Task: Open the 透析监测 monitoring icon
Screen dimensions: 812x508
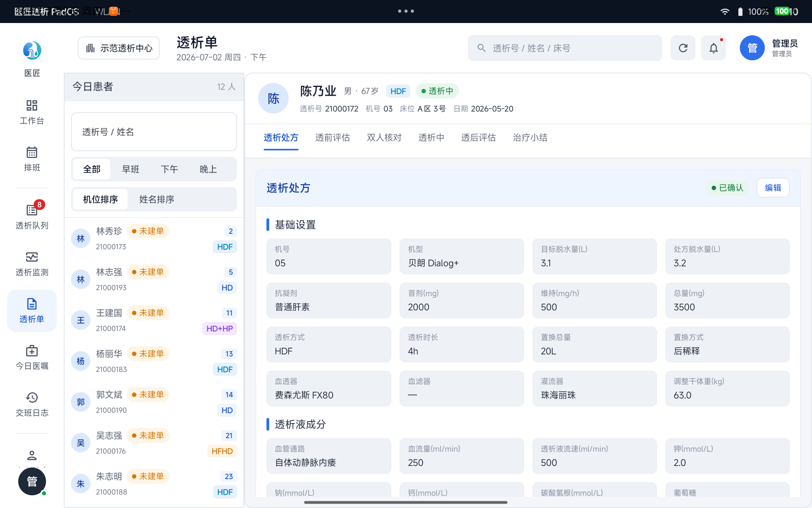Action: click(x=32, y=257)
